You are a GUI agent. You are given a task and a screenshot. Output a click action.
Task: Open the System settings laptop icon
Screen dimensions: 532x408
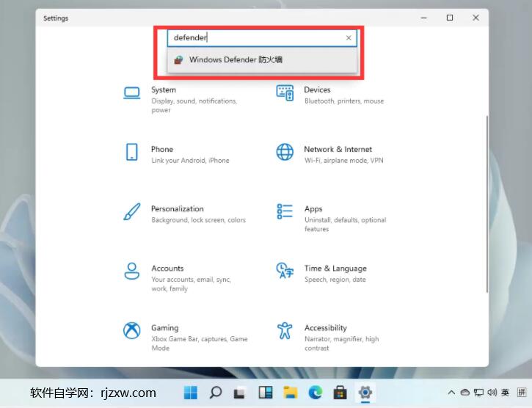click(x=131, y=93)
